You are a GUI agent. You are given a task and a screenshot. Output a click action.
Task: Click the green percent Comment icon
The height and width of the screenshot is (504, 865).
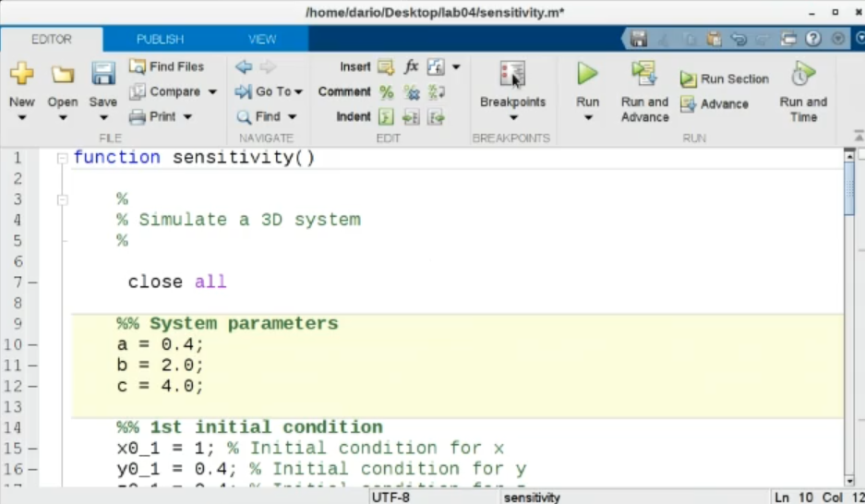click(387, 91)
